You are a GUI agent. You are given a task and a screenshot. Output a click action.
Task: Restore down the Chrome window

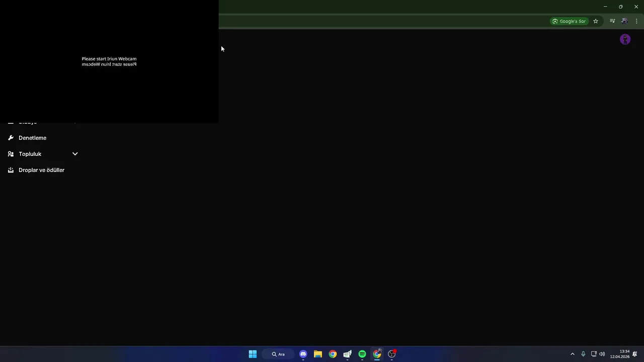click(620, 7)
